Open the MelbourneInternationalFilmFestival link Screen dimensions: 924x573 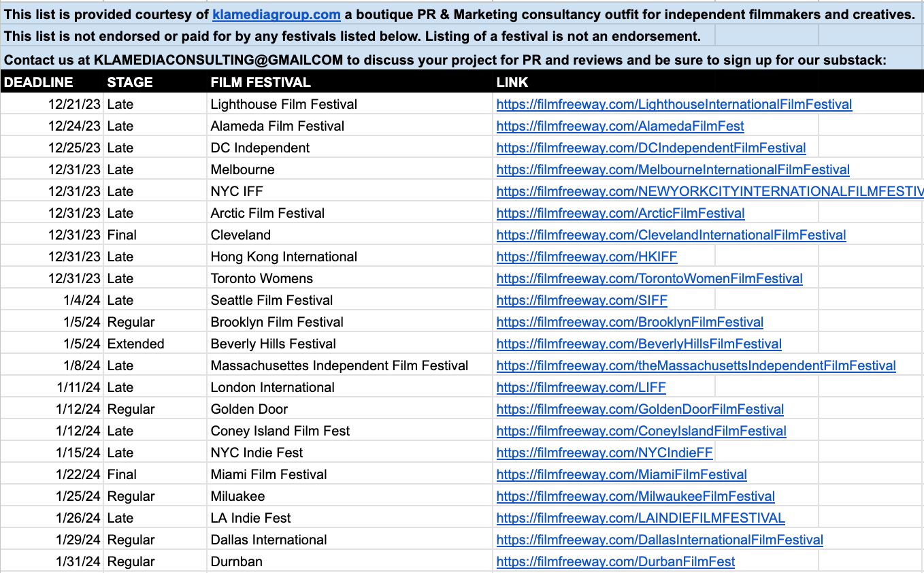pyautogui.click(x=673, y=169)
